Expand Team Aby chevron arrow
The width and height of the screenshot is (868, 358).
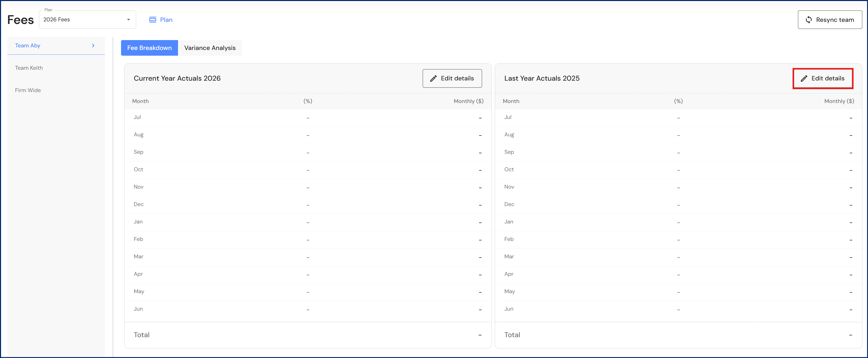point(93,46)
